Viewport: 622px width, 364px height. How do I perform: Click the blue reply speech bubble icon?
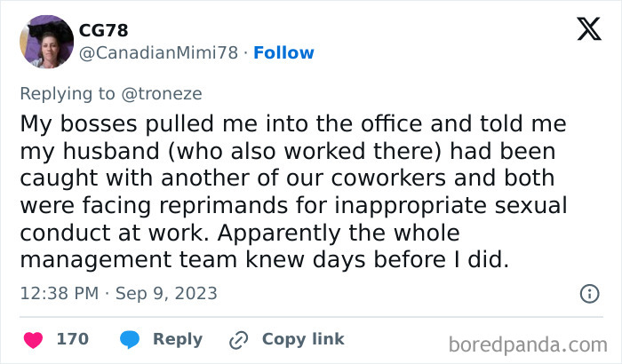(x=129, y=339)
